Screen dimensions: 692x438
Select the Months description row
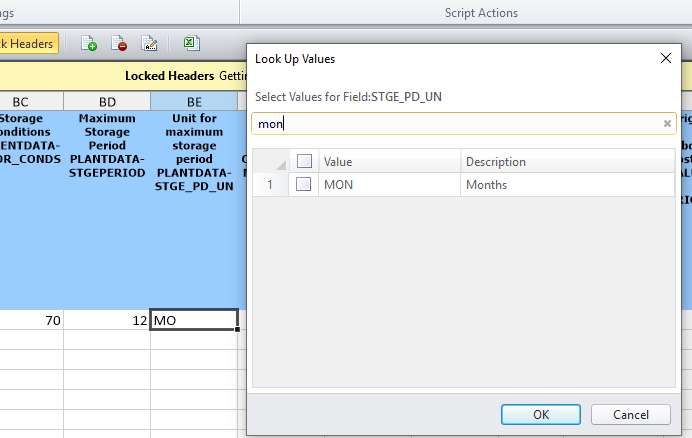pyautogui.click(x=565, y=184)
